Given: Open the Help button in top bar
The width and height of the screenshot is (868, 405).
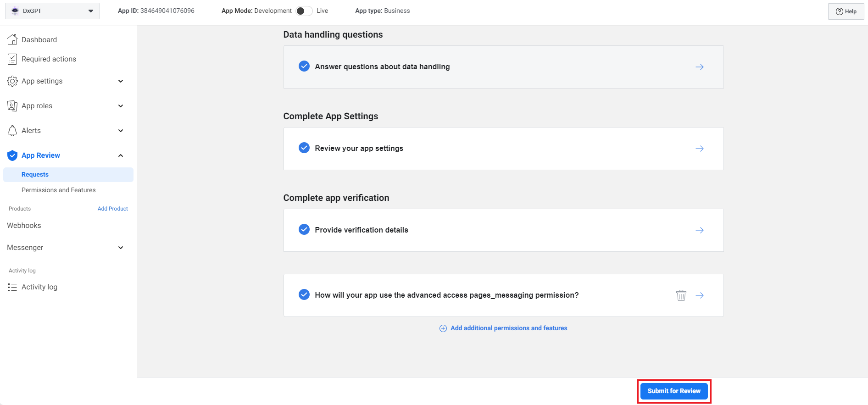Looking at the screenshot, I should coord(846,11).
